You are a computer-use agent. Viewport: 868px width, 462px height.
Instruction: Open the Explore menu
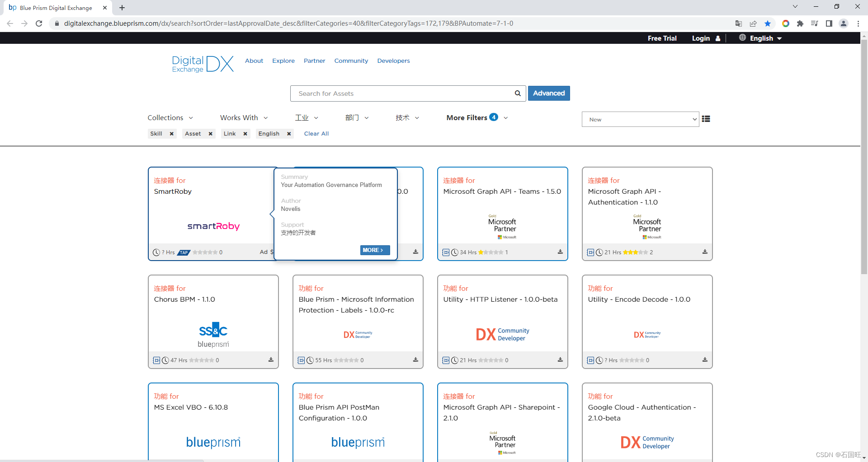pos(283,61)
